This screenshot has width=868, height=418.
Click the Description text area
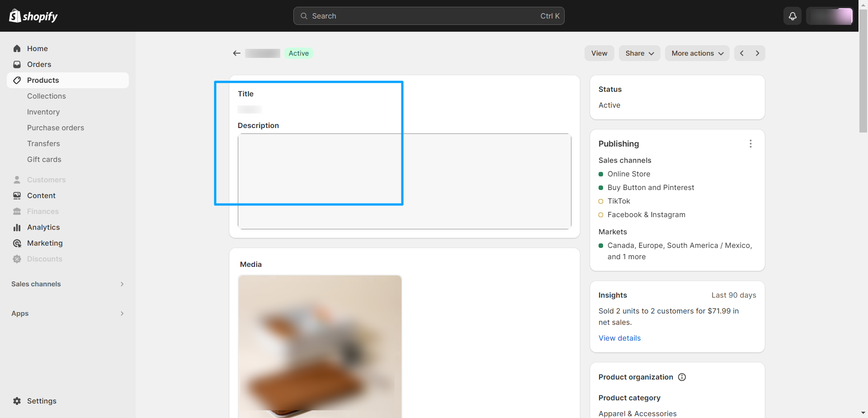[405, 181]
